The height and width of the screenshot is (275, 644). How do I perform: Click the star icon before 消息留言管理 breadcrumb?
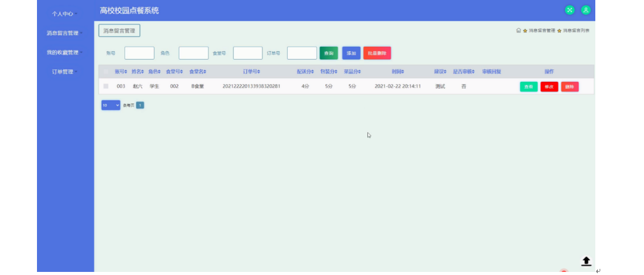point(525,31)
